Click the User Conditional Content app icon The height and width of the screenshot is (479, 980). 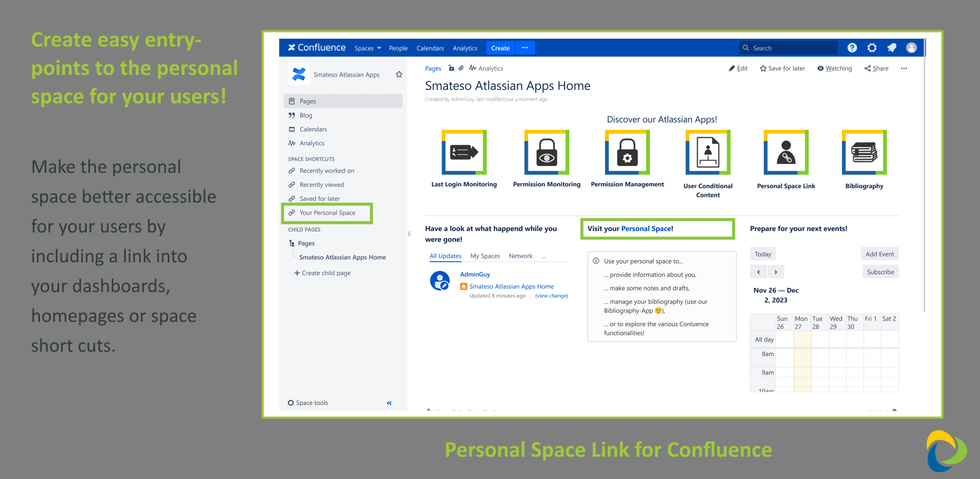pyautogui.click(x=708, y=152)
